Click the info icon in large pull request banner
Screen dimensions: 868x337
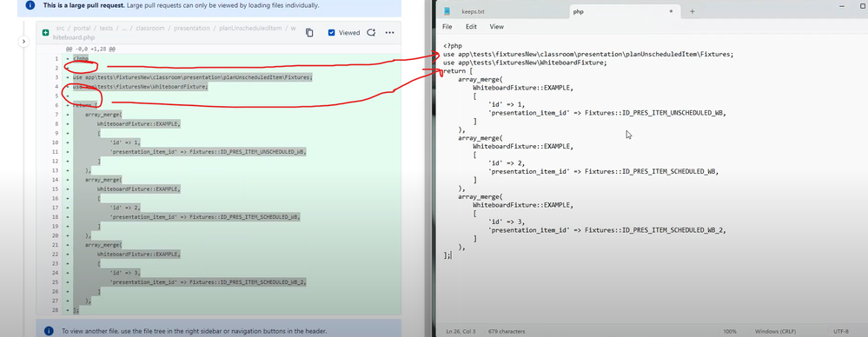(30, 5)
